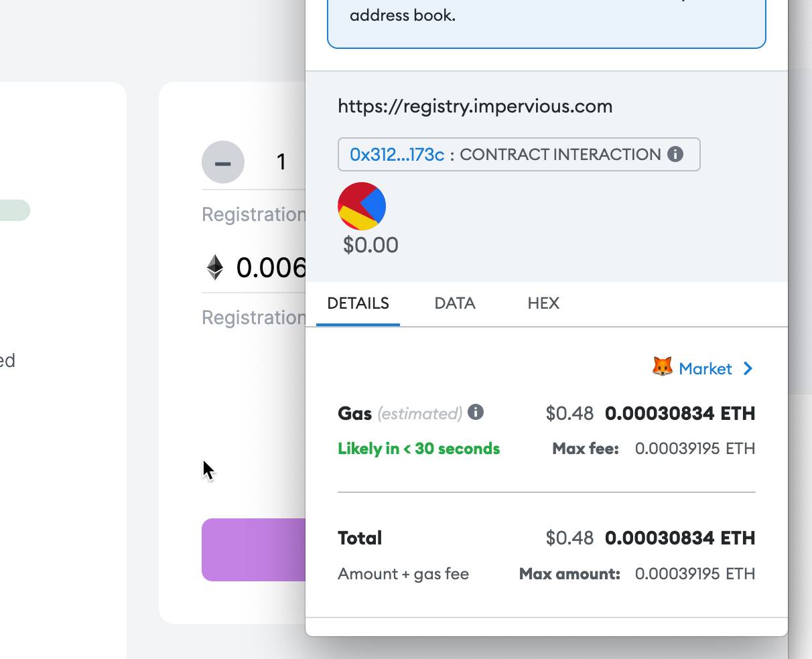Click the minus quantity stepper button
The height and width of the screenshot is (659, 812).
(223, 162)
